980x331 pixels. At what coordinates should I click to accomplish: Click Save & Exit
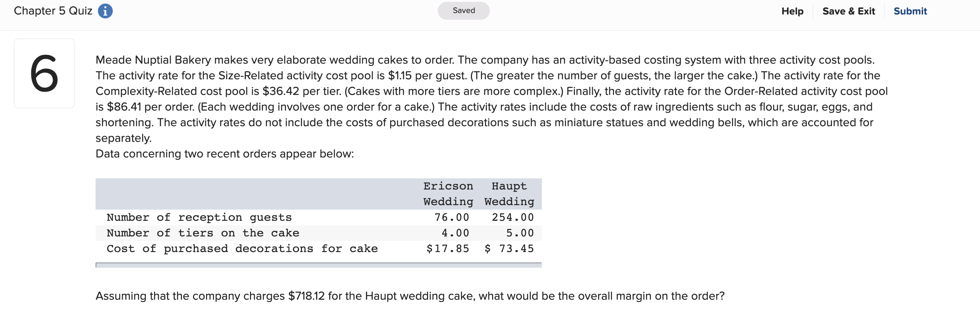click(849, 11)
